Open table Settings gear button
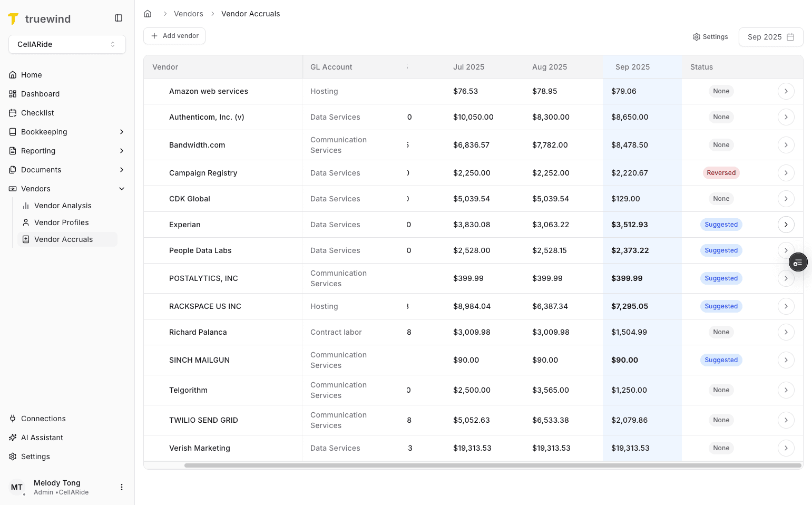Image resolution: width=812 pixels, height=505 pixels. pos(710,37)
